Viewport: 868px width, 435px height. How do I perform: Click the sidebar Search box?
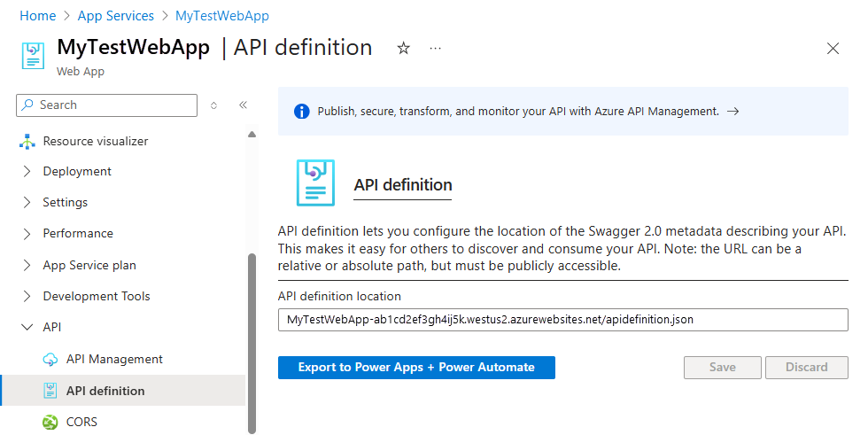107,105
